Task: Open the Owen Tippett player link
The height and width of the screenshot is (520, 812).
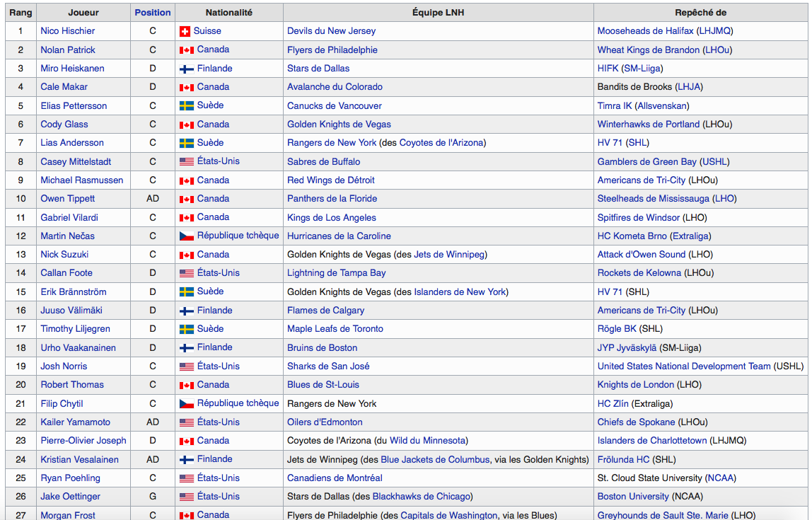Action: [x=68, y=199]
